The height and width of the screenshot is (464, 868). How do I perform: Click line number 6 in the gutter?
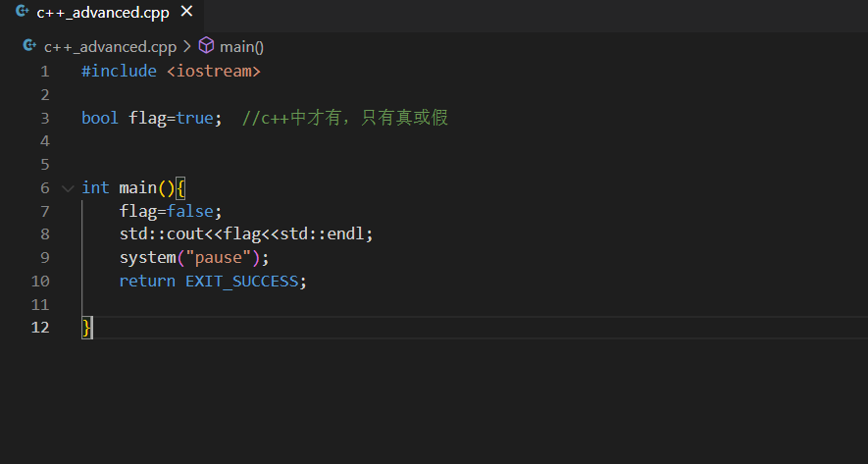[x=44, y=187]
